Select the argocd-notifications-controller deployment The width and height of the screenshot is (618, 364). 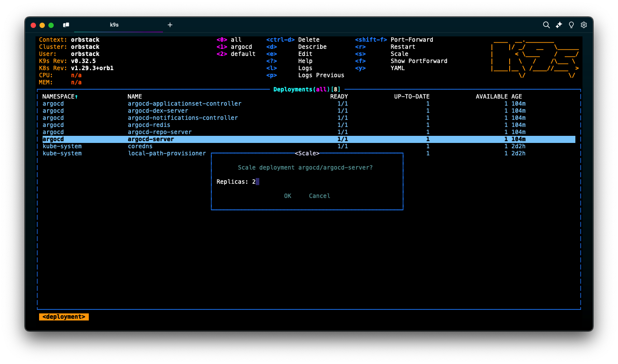click(309, 118)
